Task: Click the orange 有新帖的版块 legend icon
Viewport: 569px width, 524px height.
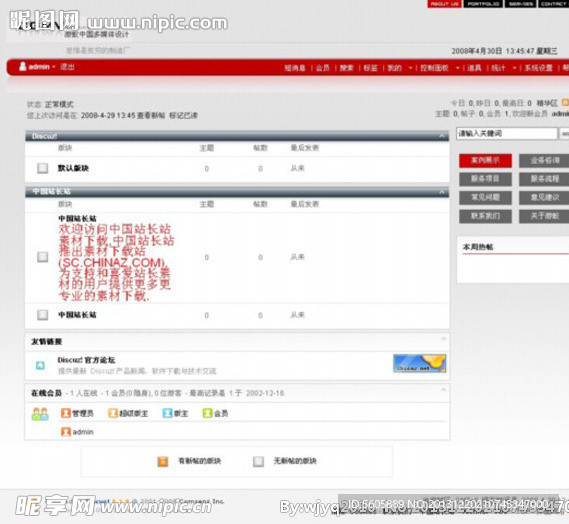Action: click(163, 461)
